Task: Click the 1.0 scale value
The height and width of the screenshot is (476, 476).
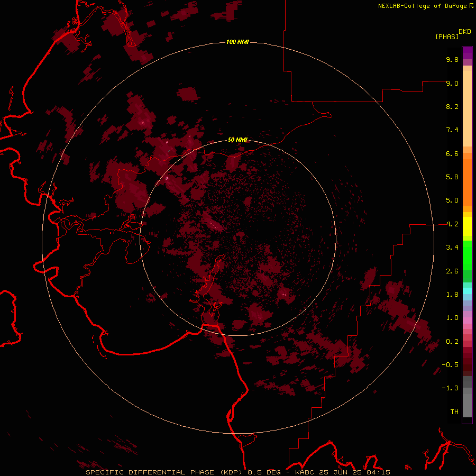Action: [452, 318]
